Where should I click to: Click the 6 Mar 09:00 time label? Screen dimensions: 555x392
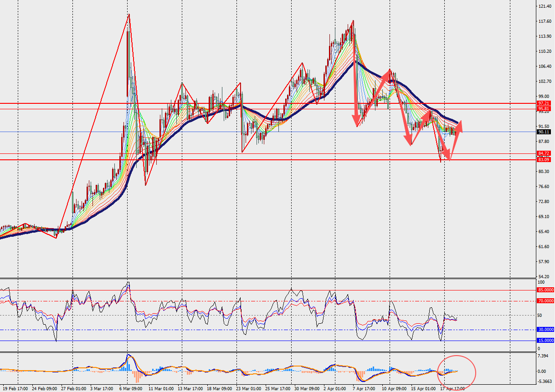(131, 389)
